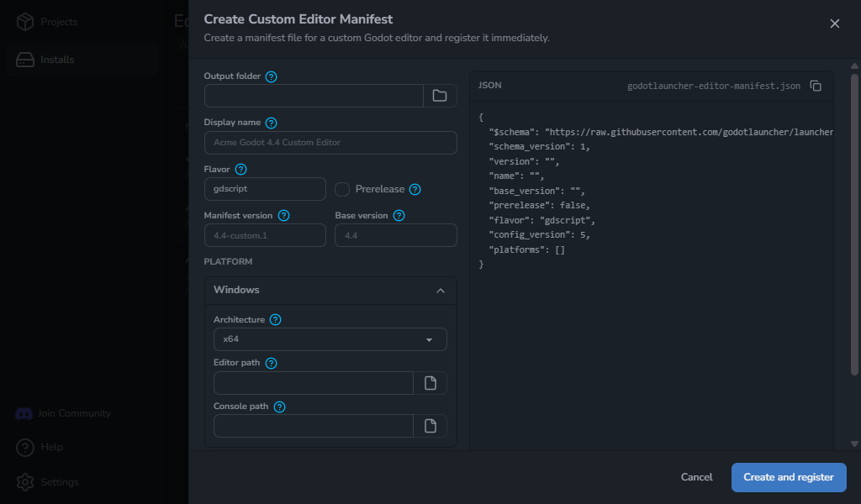Screen dimensions: 861x504
Task: Click the "schema_version": 1 JSON line
Action: coord(539,146)
